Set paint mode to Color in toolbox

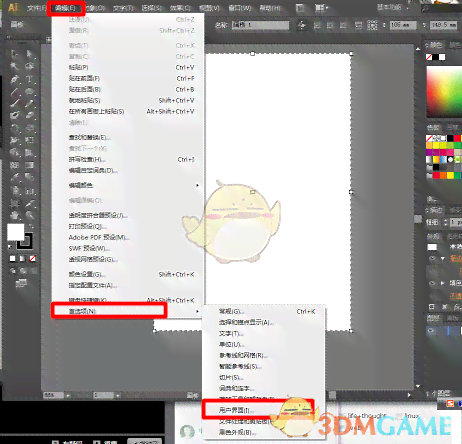(12, 259)
